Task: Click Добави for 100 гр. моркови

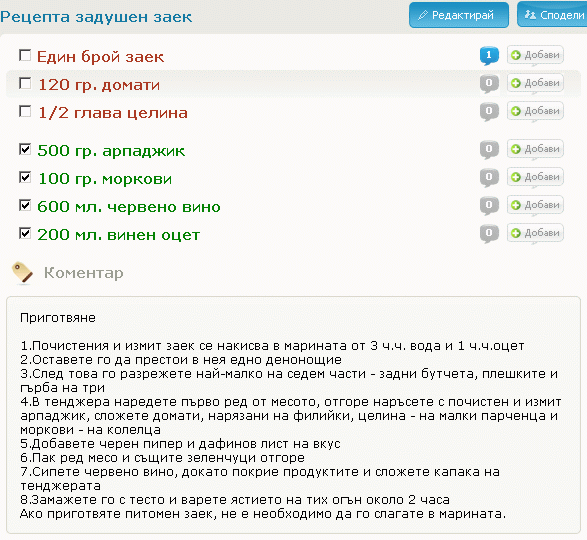Action: [x=535, y=178]
